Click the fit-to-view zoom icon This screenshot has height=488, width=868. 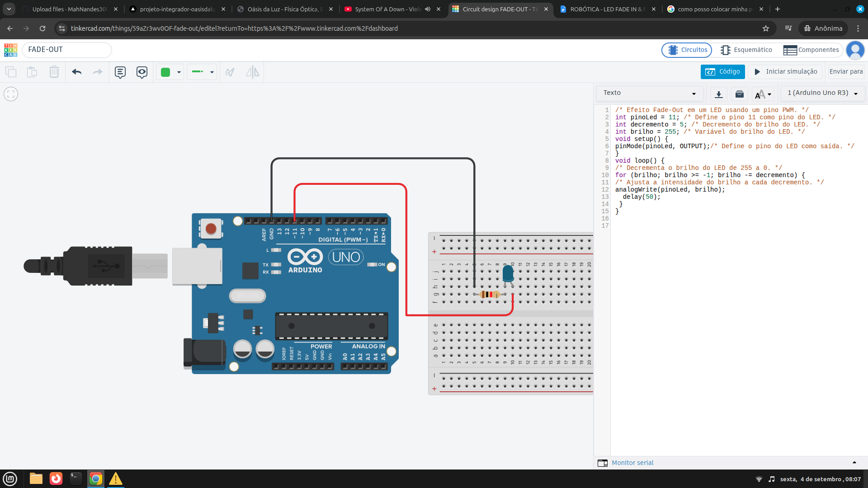(x=11, y=94)
